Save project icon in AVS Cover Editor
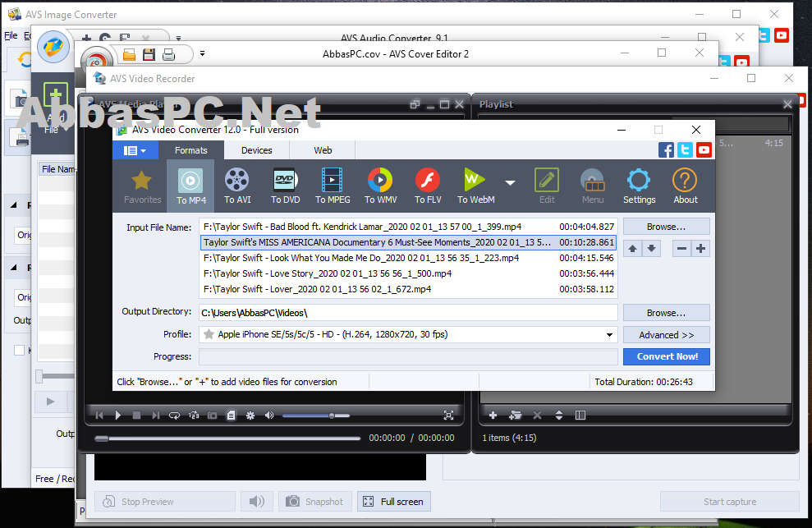This screenshot has height=528, width=812. tap(149, 54)
